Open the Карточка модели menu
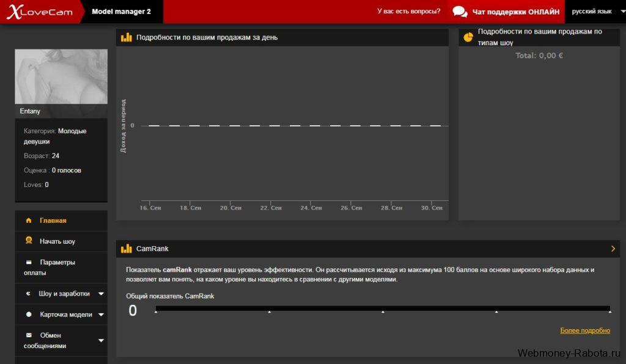This screenshot has height=364, width=626. point(61,315)
